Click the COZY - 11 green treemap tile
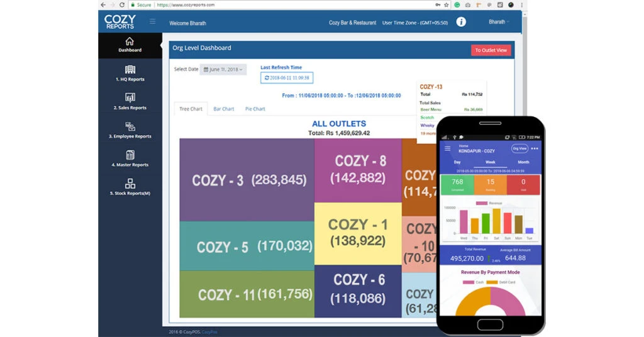This screenshot has height=337, width=644. (x=247, y=294)
